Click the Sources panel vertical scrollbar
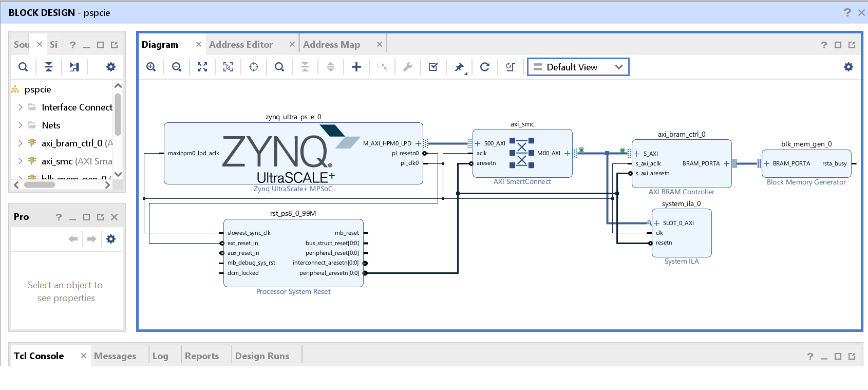Screen dimensions: 868x390 coord(118,114)
